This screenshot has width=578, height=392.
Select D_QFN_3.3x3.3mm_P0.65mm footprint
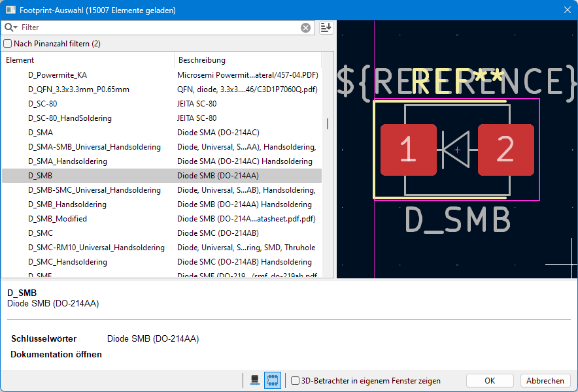(x=78, y=90)
